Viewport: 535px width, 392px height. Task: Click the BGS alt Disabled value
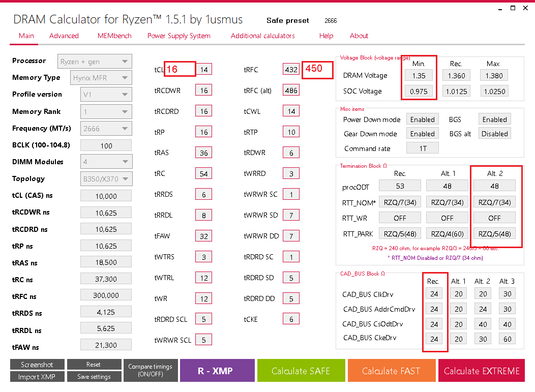[494, 133]
